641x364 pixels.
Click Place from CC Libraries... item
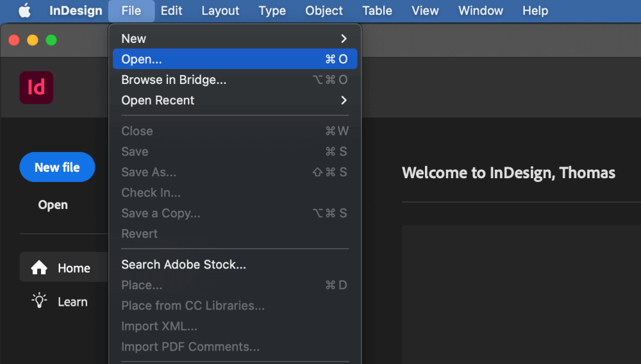(235, 305)
